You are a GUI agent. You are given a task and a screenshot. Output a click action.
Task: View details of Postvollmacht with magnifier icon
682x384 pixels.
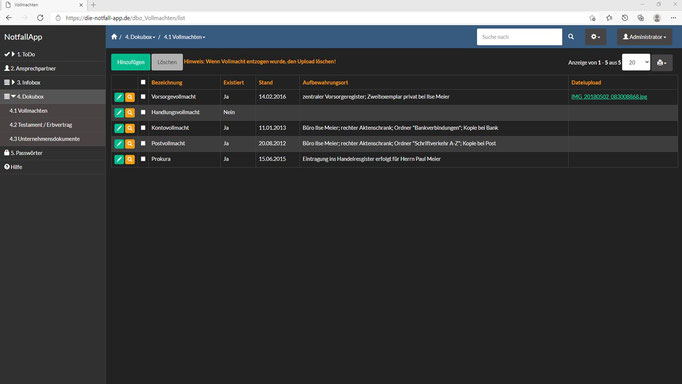[130, 144]
